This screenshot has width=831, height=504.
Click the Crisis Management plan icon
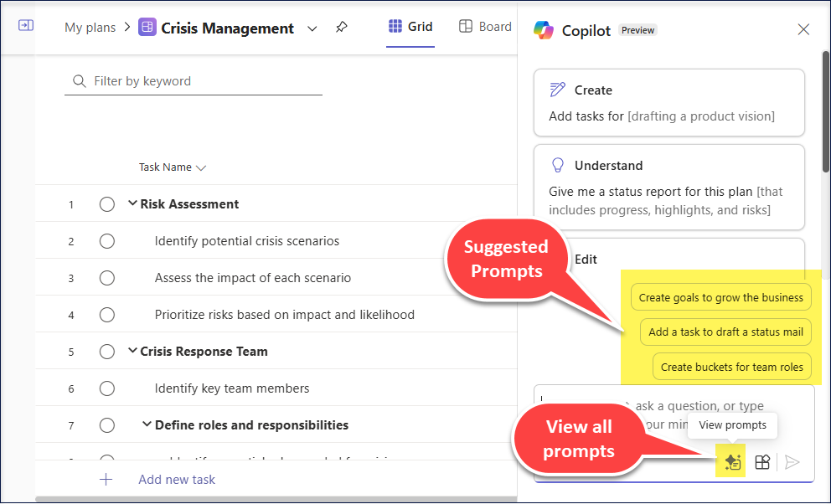[x=147, y=28]
